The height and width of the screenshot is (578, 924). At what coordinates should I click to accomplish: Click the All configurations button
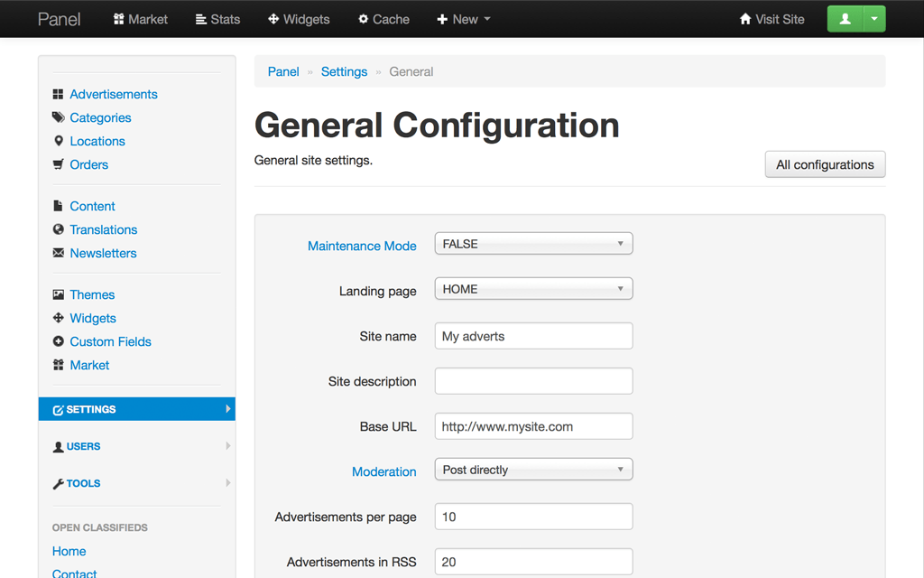825,164
